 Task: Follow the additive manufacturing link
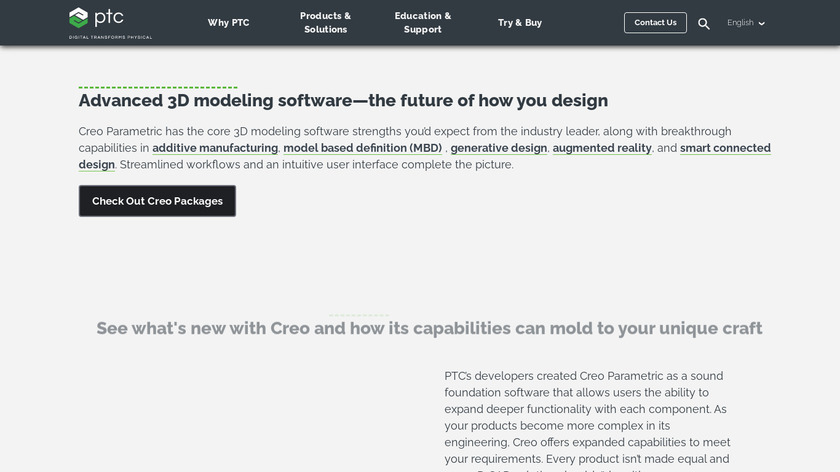(x=215, y=148)
